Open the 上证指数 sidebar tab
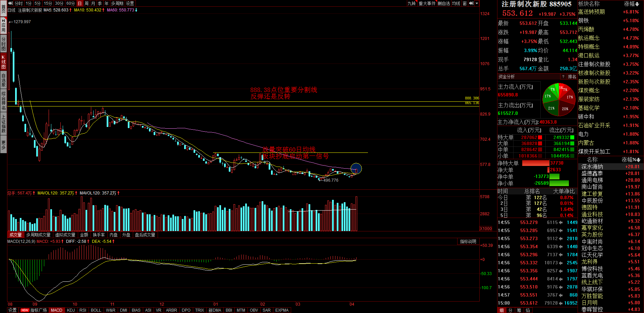 (3, 123)
